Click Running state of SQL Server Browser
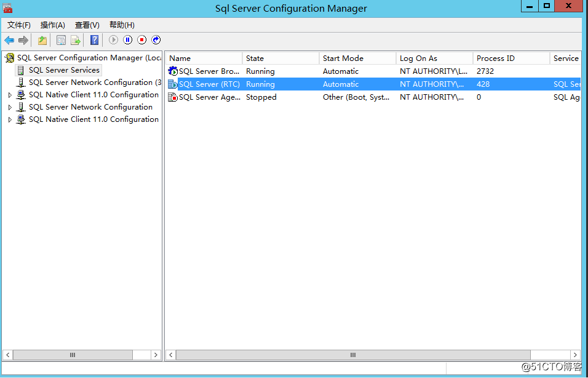The width and height of the screenshot is (588, 378). (x=260, y=71)
